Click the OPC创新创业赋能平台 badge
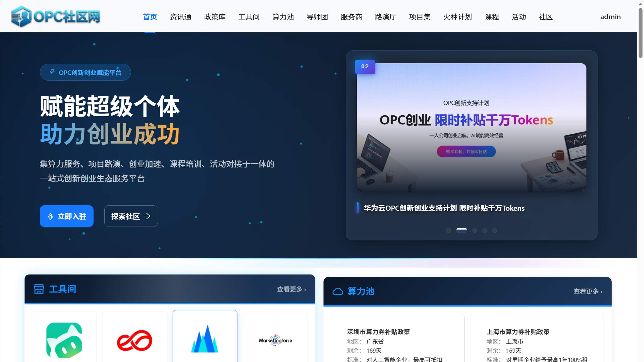This screenshot has width=644, height=362. pyautogui.click(x=85, y=72)
